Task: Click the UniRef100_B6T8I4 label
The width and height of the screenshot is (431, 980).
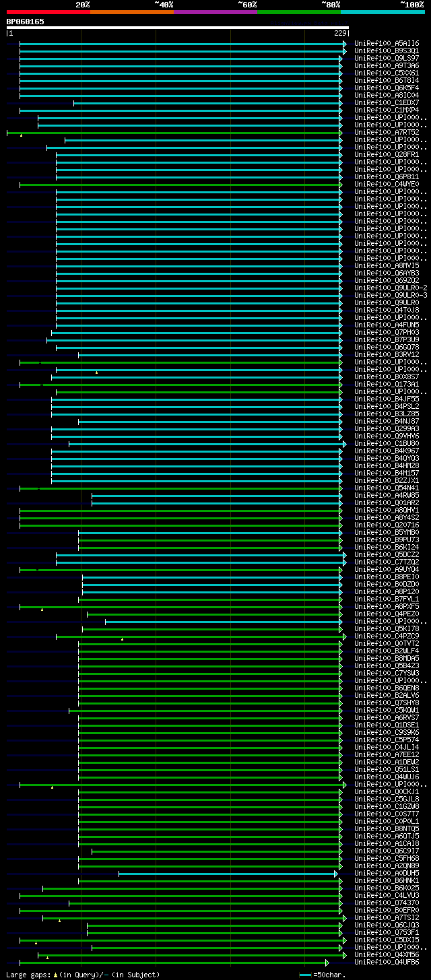Action: 387,80
